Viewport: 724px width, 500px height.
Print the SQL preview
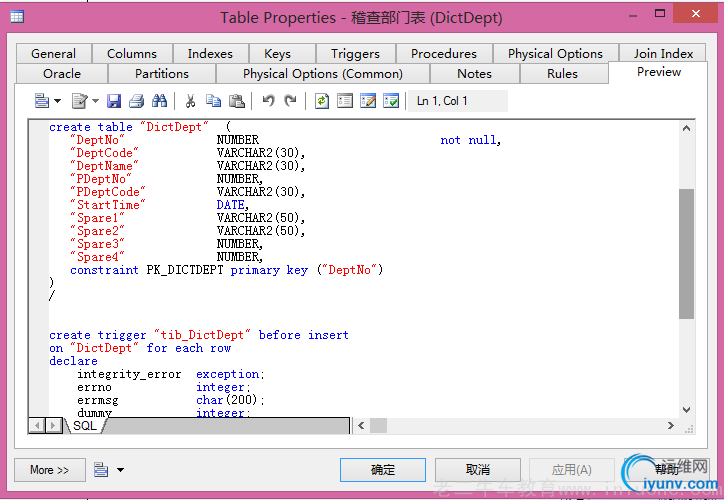coord(136,101)
